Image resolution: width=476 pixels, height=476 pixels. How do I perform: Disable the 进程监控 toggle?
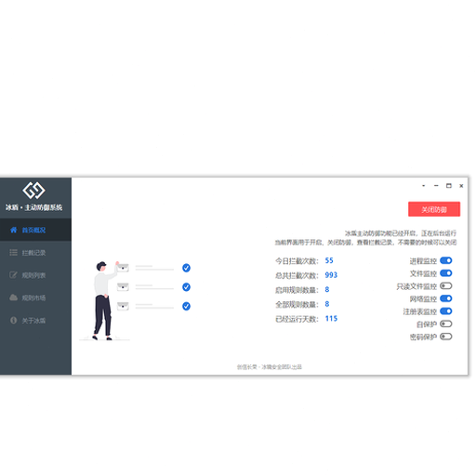pyautogui.click(x=446, y=260)
